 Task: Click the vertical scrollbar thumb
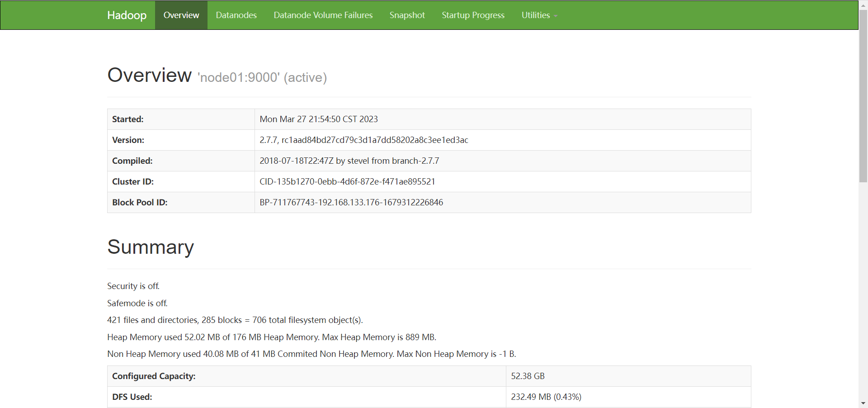863,96
